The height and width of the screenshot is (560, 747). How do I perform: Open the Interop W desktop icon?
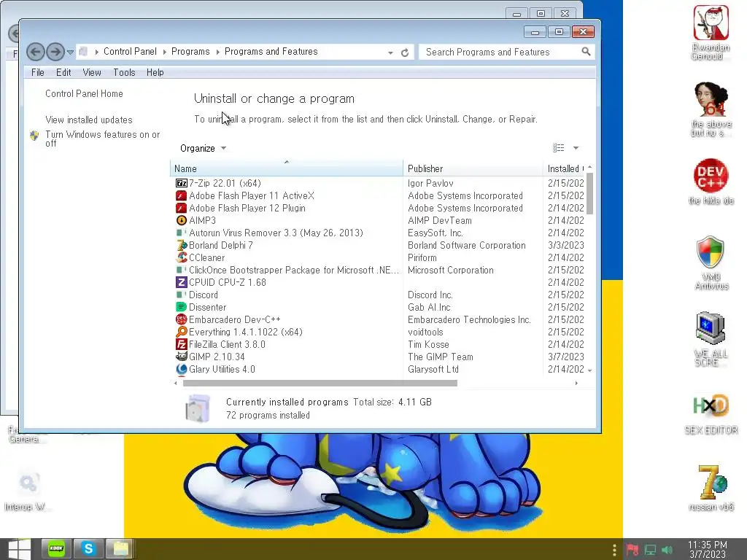coord(28,491)
